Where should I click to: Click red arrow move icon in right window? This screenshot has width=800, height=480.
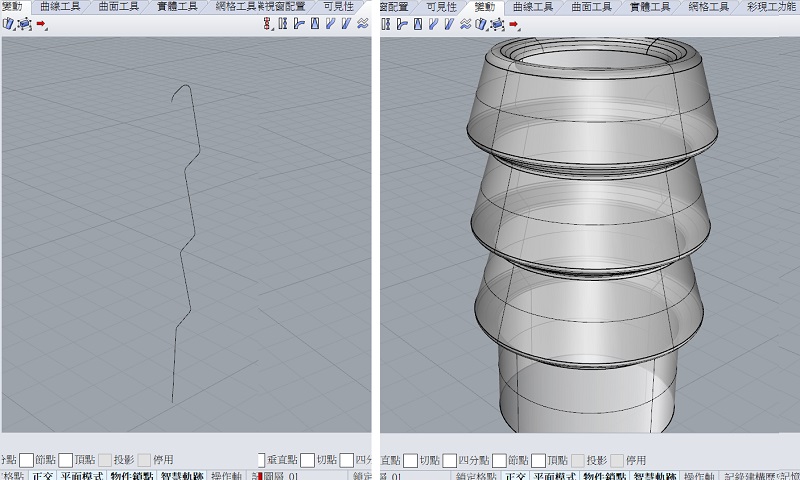pyautogui.click(x=514, y=24)
